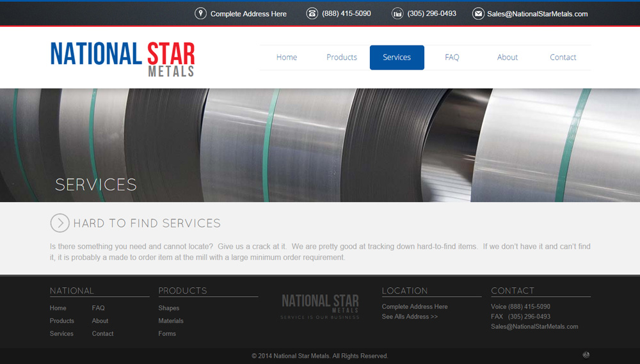Click the footer Contact link under National
Viewport: 640px width, 364px height.
[103, 333]
